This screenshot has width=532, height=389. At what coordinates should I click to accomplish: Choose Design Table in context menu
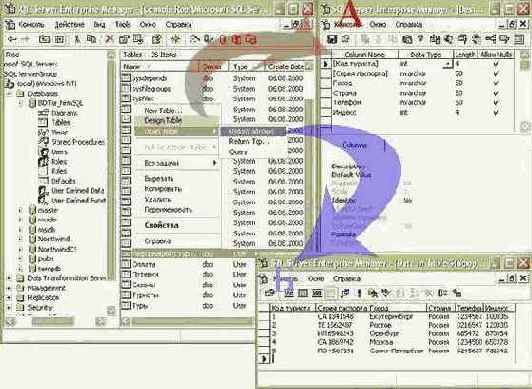tap(176, 120)
